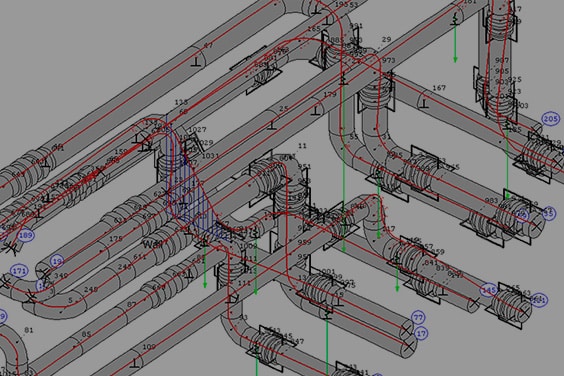Click node number 1027 label

(197, 129)
